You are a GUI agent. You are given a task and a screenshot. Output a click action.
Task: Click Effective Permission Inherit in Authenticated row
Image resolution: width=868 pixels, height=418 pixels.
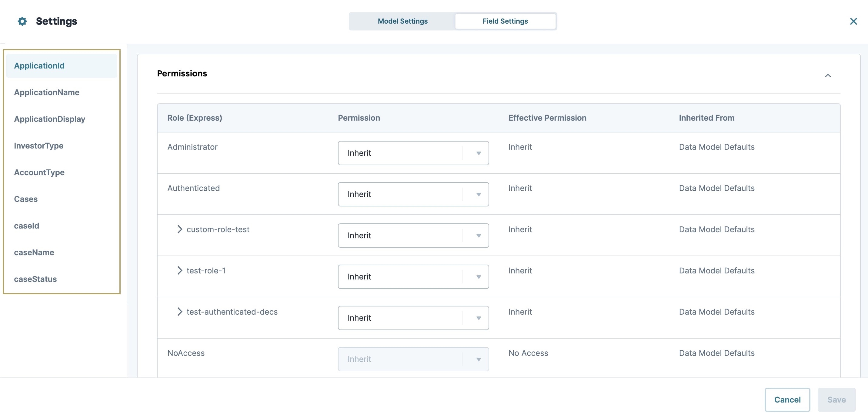(520, 188)
